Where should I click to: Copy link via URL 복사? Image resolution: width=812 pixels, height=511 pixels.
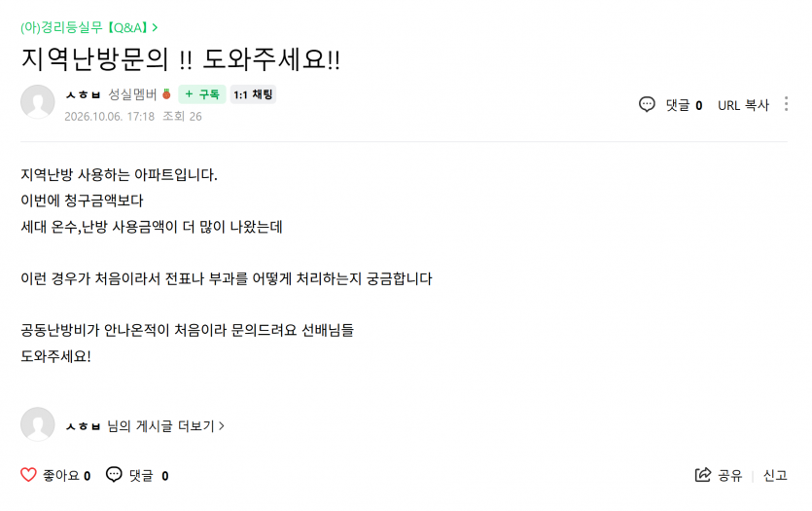tap(743, 105)
